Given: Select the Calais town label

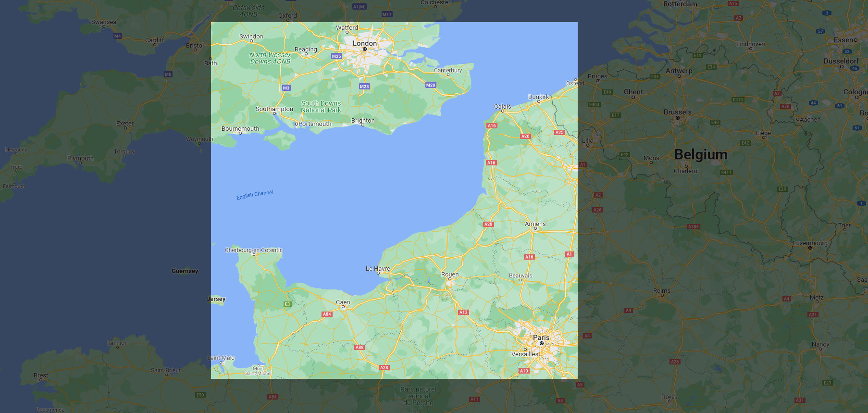Looking at the screenshot, I should coord(503,106).
